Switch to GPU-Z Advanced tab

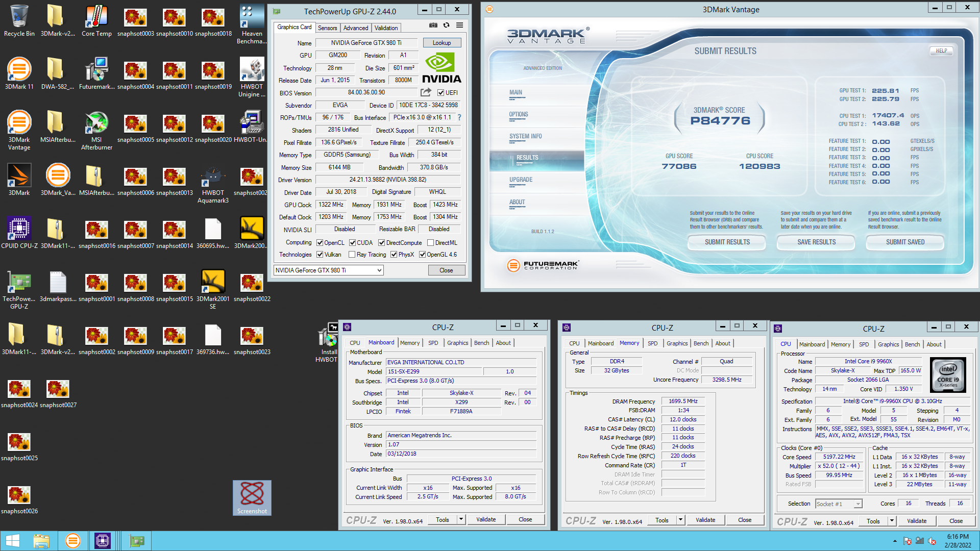356,28
